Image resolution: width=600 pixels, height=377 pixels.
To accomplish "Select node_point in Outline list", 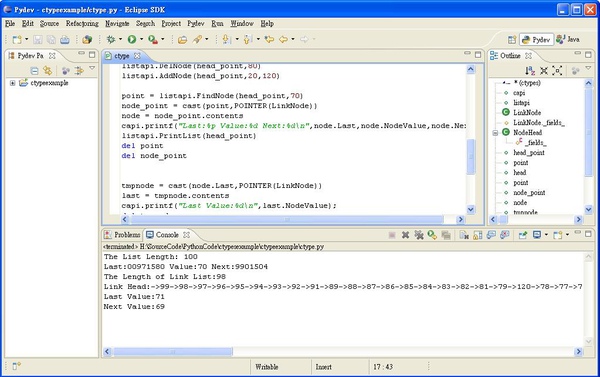I will 529,193.
